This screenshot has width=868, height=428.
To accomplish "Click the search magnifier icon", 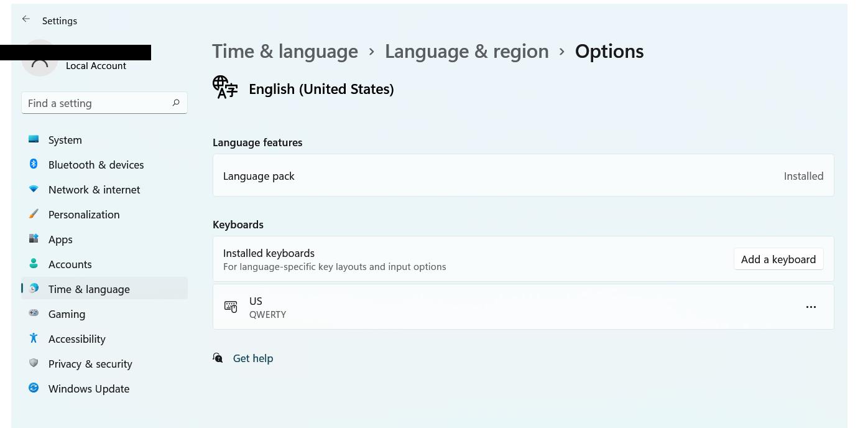I will coord(176,103).
